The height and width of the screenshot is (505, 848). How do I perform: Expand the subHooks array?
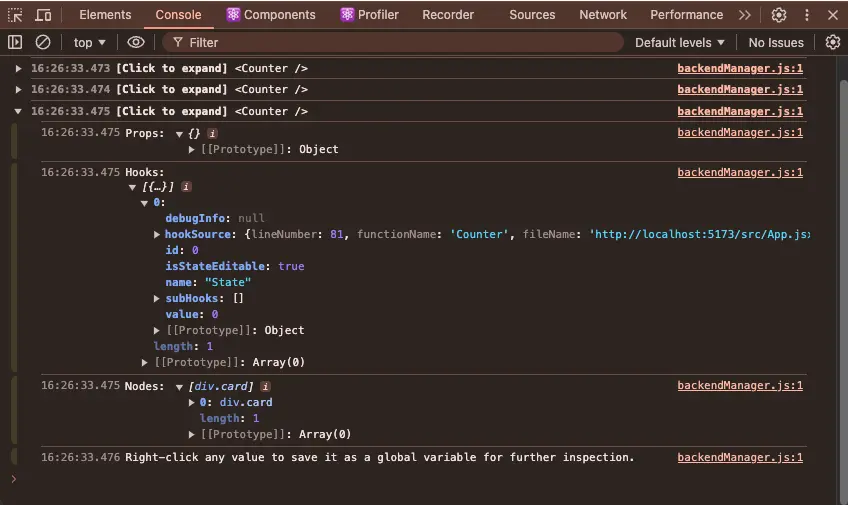point(157,298)
